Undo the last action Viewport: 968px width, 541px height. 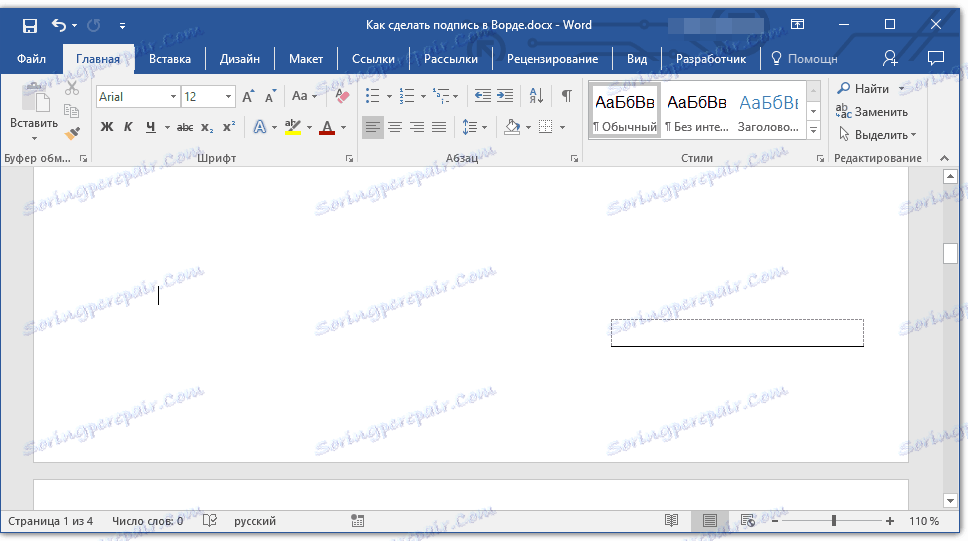(59, 25)
